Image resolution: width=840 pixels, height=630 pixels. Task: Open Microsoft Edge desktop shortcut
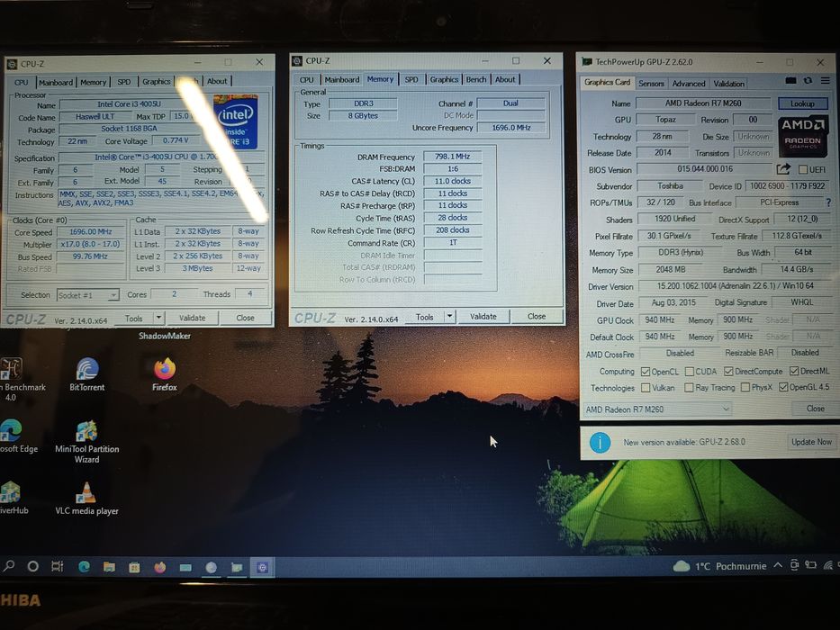point(12,436)
